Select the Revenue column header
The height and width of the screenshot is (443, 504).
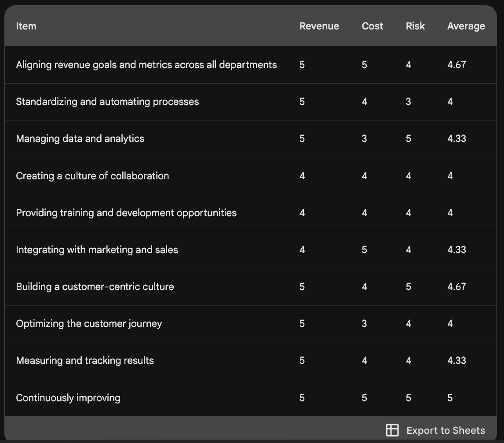click(x=319, y=26)
